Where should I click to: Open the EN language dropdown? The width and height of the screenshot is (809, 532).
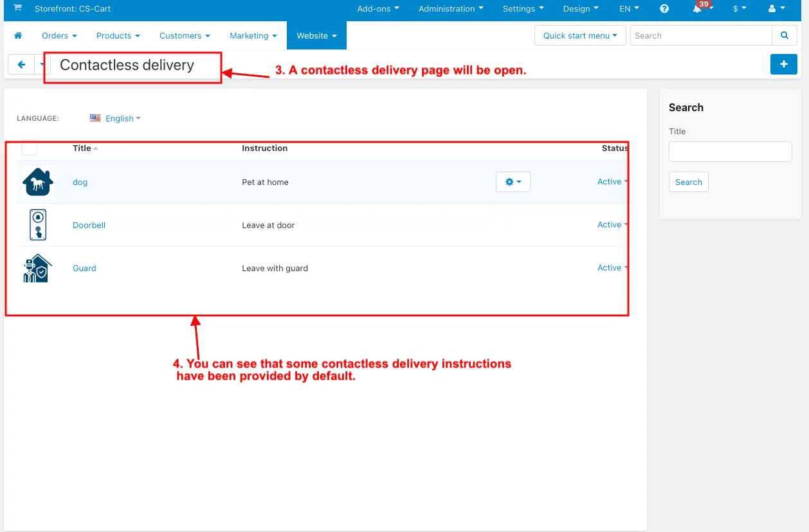tap(629, 9)
